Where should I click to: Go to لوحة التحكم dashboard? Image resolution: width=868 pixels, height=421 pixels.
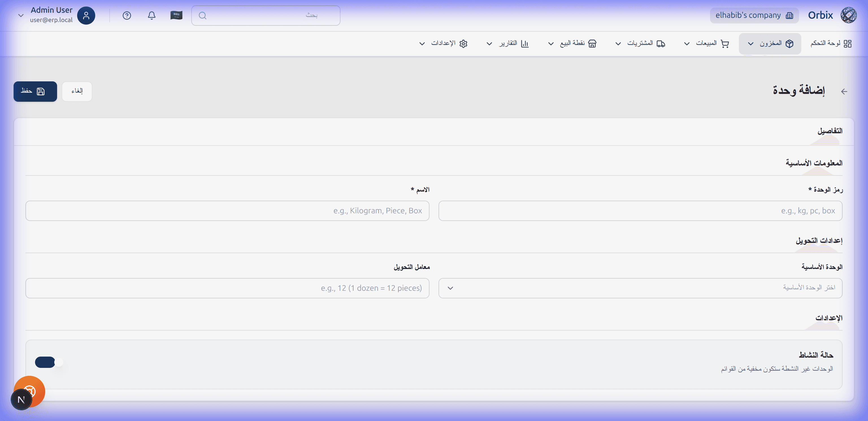point(831,44)
